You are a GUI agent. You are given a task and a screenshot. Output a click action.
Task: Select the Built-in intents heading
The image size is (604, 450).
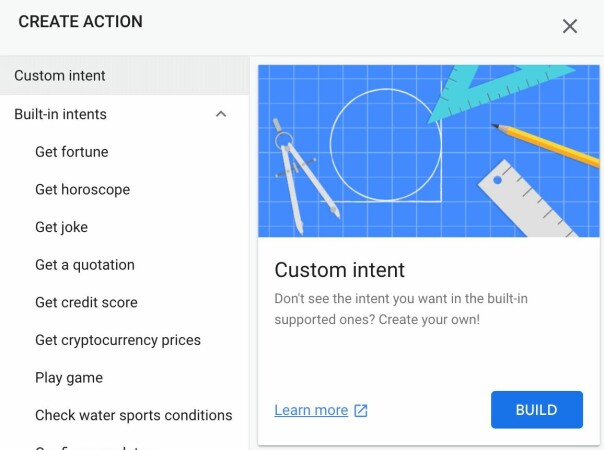point(124,114)
